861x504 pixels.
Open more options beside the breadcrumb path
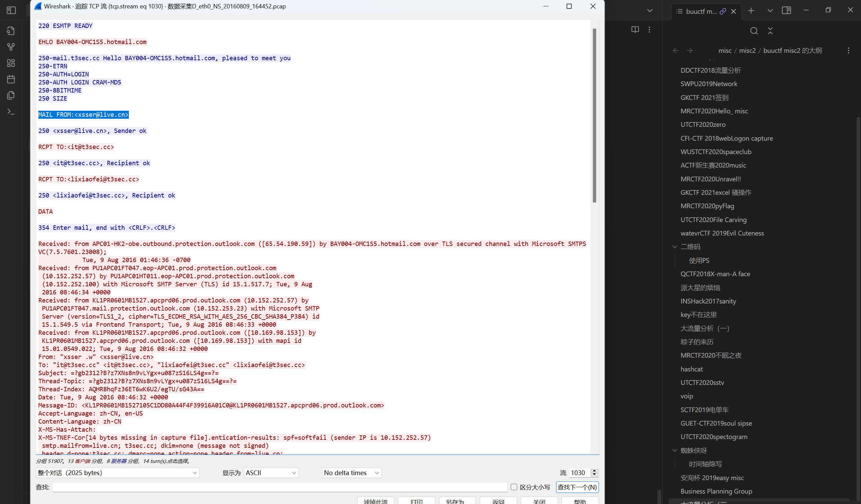848,50
